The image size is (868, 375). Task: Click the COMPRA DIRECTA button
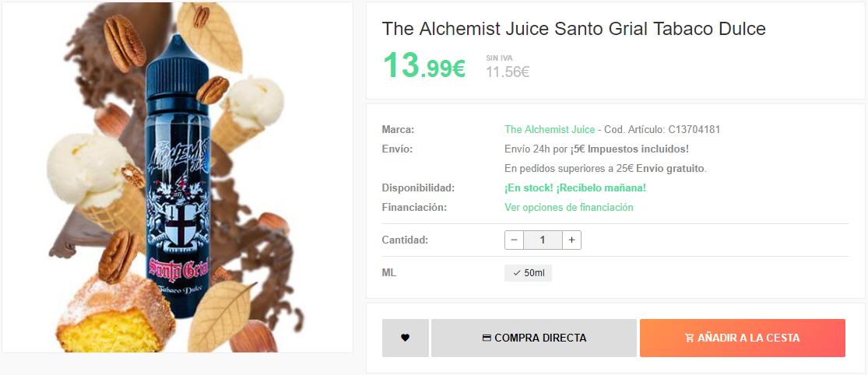[x=533, y=338]
